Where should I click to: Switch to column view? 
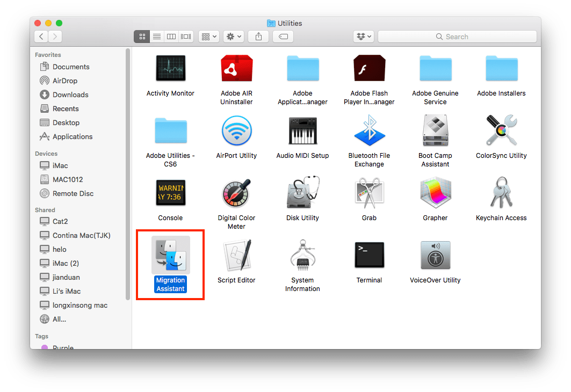171,36
